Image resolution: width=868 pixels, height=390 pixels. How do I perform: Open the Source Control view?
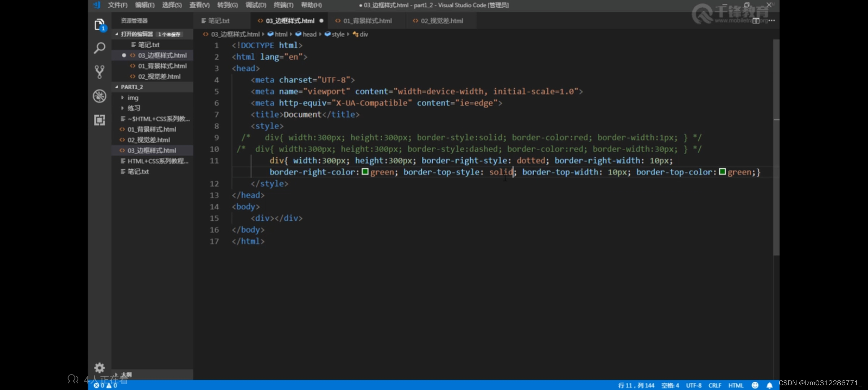point(99,72)
